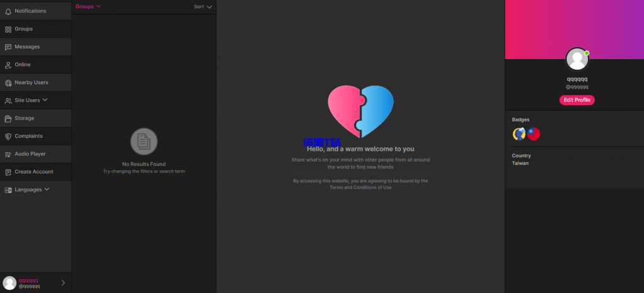Open Storage via its folder icon
Screen dimensions: 644x293
tap(8, 118)
